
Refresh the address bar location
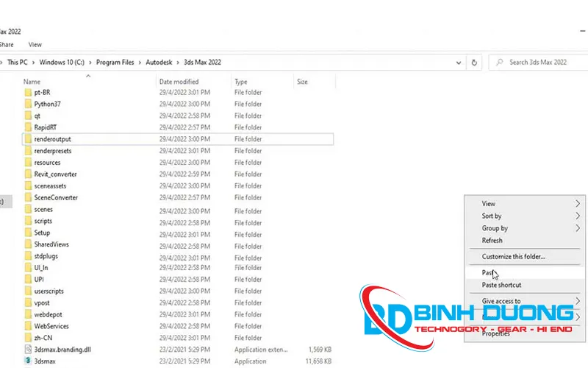[474, 63]
